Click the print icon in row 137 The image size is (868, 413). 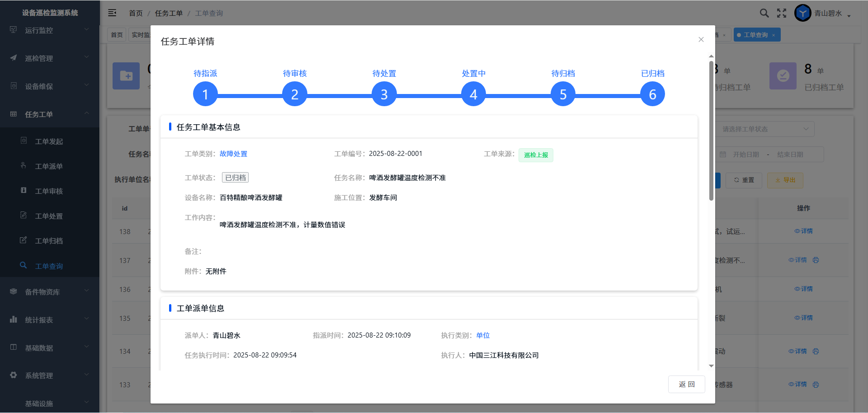[x=816, y=260]
